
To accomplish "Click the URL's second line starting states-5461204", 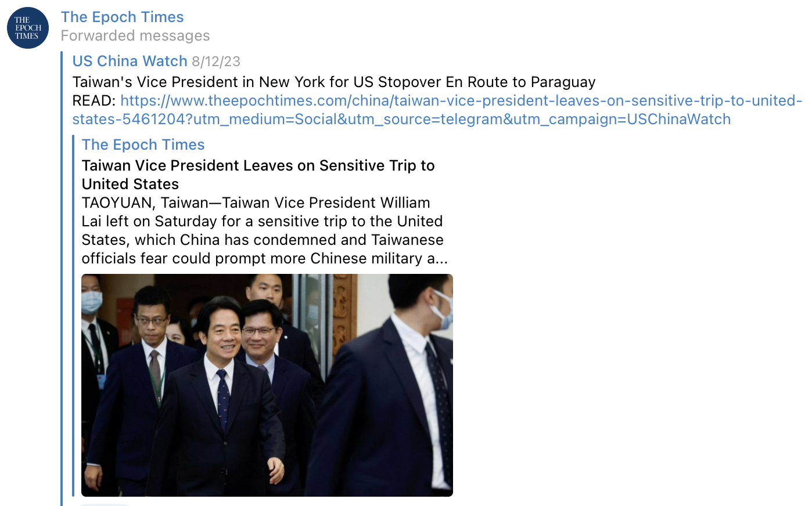I will click(401, 119).
